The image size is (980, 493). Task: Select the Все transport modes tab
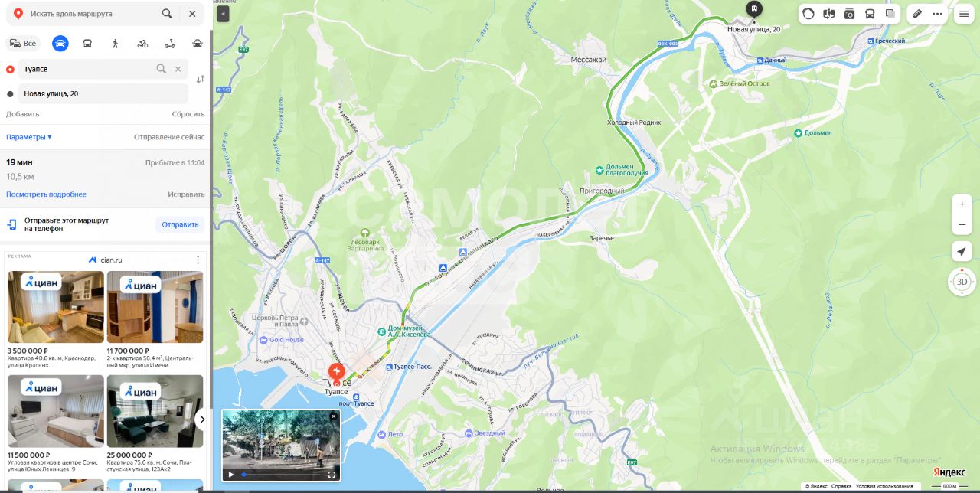coord(22,44)
